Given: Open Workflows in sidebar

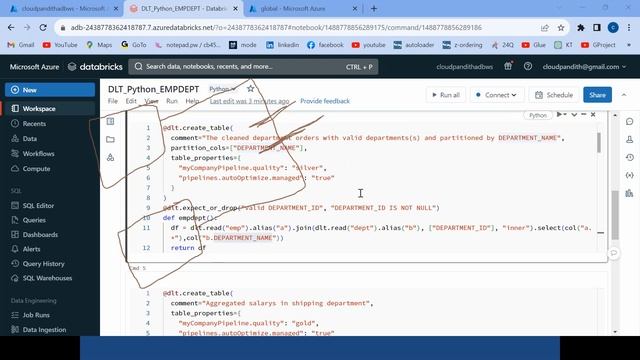Looking at the screenshot, I should (x=38, y=154).
